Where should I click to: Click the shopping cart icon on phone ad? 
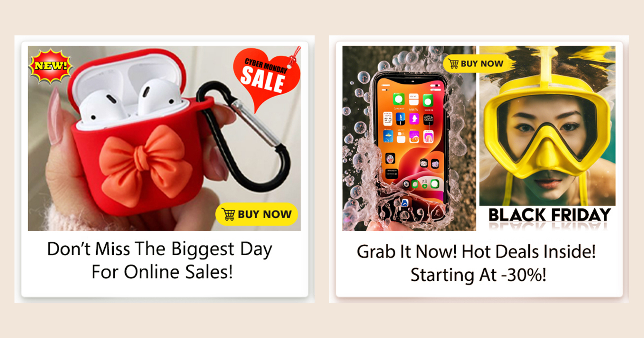click(453, 64)
